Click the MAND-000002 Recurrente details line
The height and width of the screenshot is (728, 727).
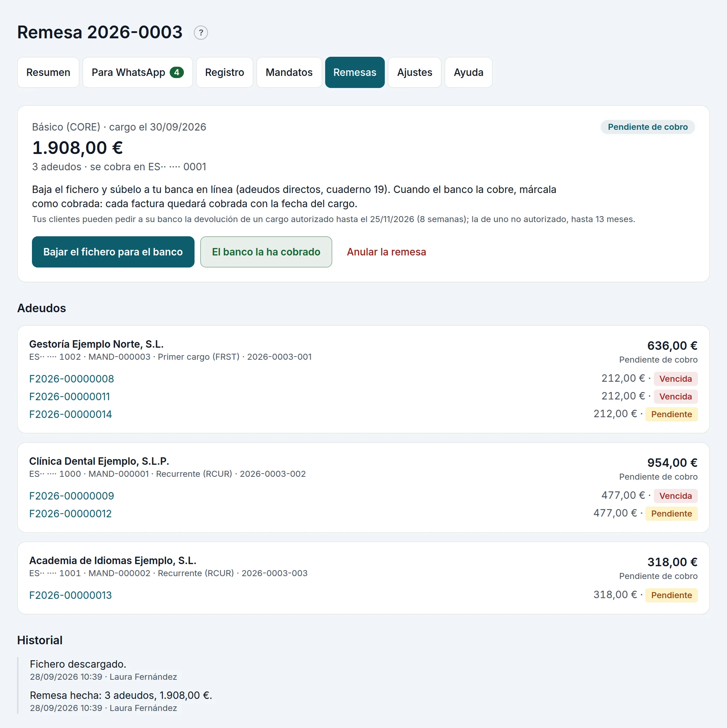pos(168,573)
